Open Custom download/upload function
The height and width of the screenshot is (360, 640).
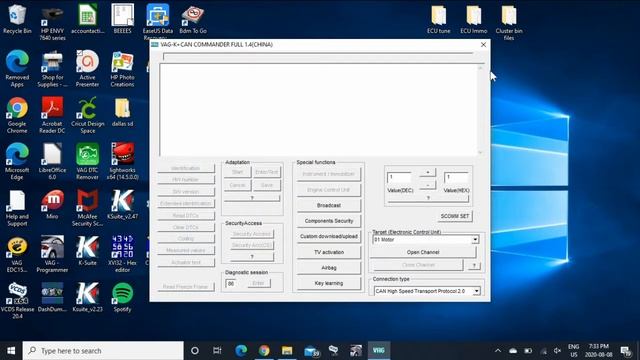[x=329, y=236]
